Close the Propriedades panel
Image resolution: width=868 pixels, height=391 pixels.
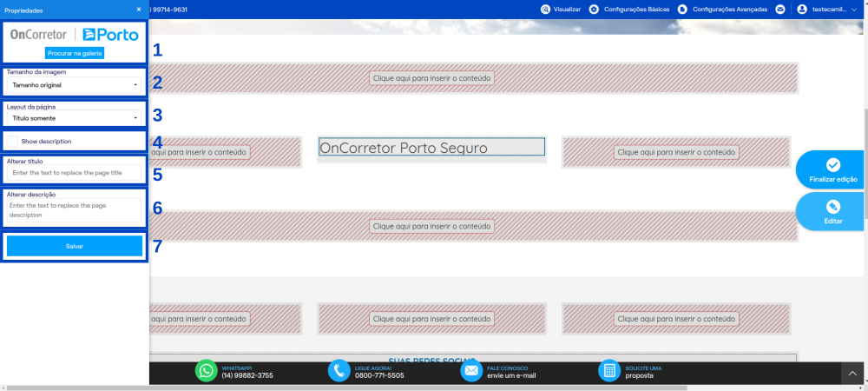coord(139,10)
